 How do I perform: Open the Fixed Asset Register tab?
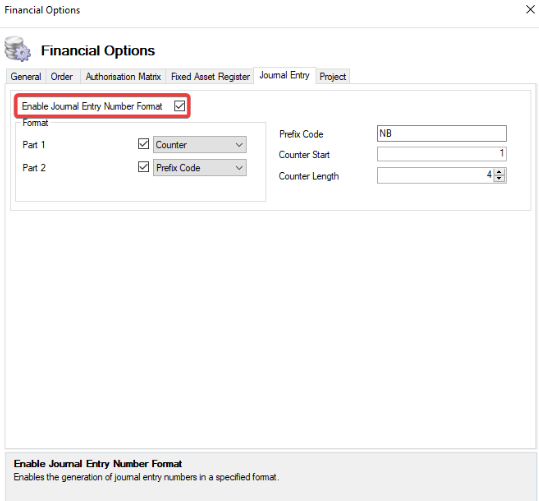coord(210,76)
